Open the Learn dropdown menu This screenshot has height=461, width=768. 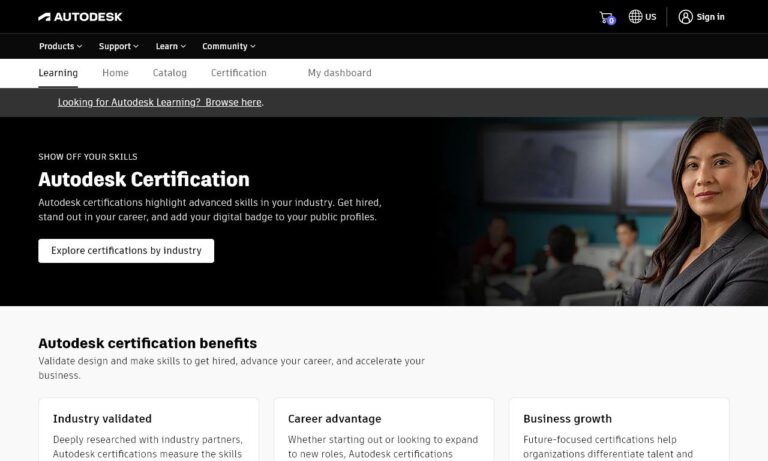click(x=170, y=46)
